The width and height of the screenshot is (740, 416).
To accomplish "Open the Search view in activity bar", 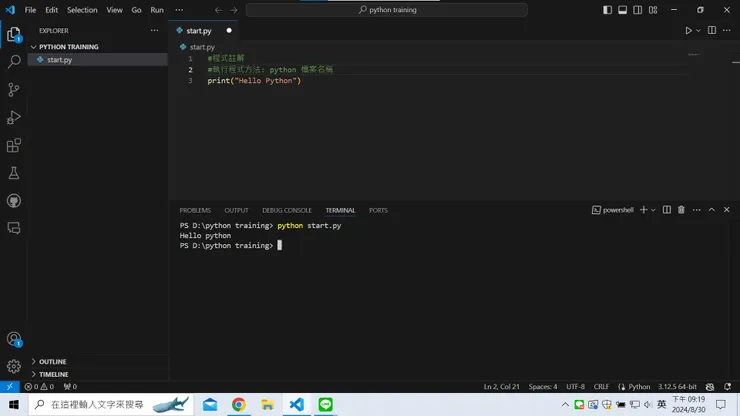I will pyautogui.click(x=14, y=61).
